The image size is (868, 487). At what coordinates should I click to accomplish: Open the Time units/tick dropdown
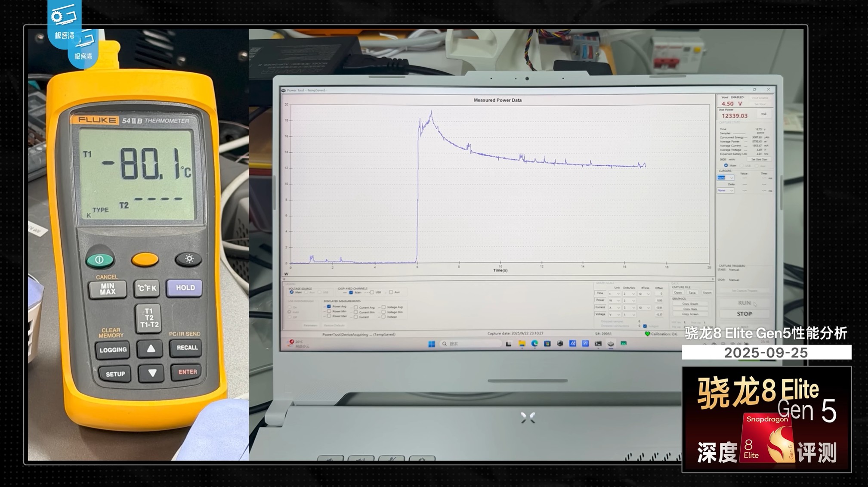click(629, 294)
